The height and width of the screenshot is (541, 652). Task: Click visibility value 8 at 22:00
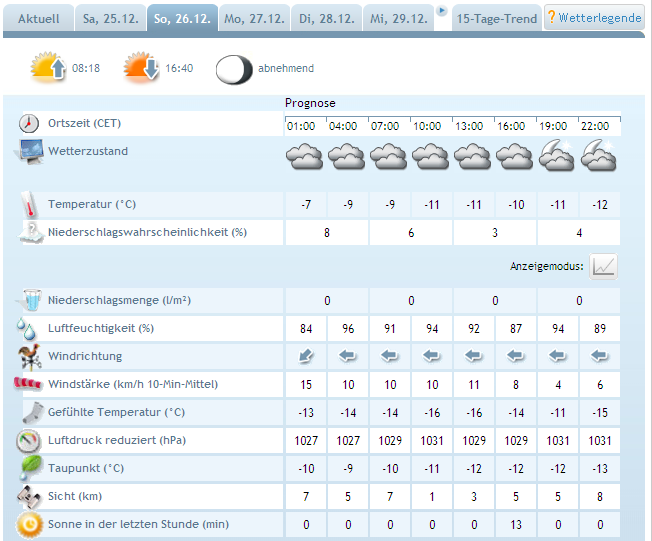tap(600, 497)
